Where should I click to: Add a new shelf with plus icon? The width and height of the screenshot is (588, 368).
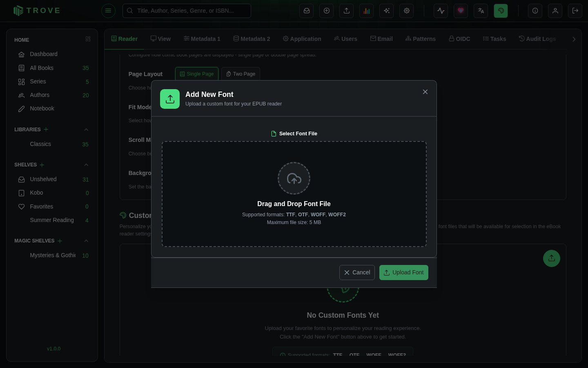click(x=42, y=165)
